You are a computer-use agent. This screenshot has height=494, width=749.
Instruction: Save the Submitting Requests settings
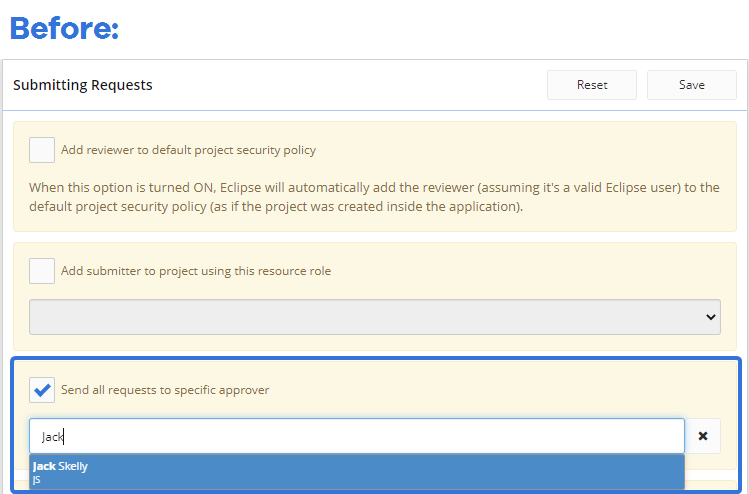click(692, 85)
